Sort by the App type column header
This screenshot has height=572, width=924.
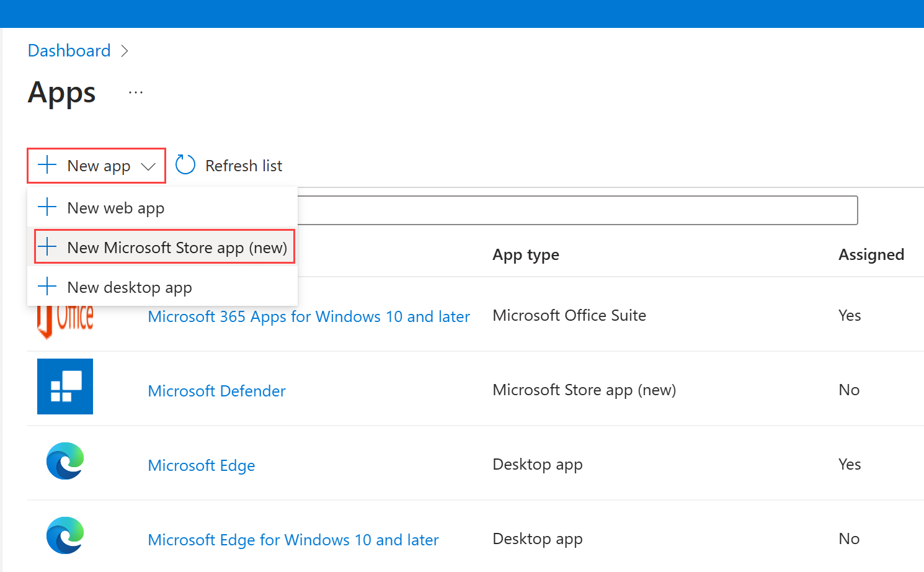(525, 254)
